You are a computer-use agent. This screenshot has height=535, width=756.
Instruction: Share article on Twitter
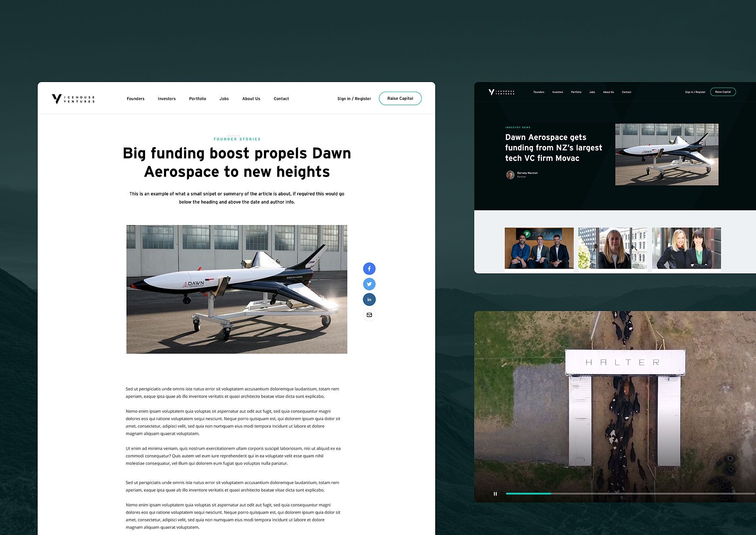click(x=369, y=284)
